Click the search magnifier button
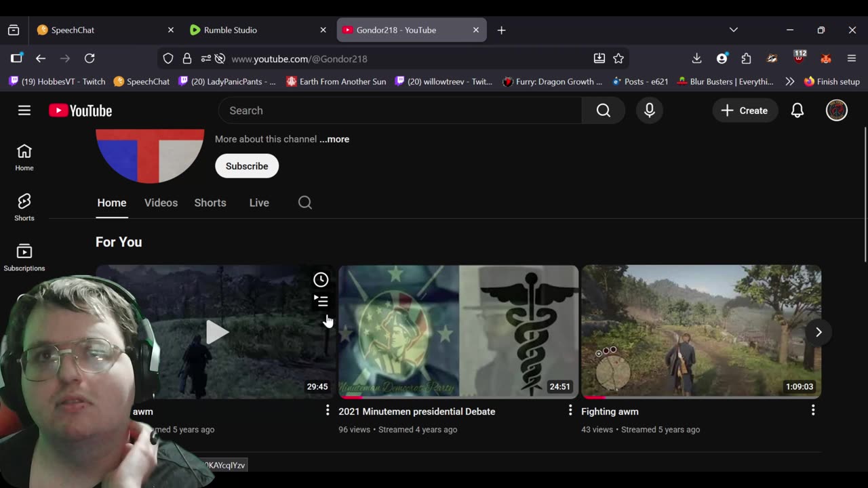This screenshot has width=868, height=488. [604, 110]
